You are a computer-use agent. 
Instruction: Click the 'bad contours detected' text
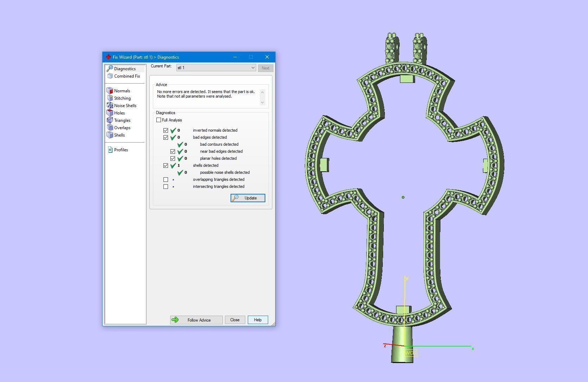[x=219, y=144]
